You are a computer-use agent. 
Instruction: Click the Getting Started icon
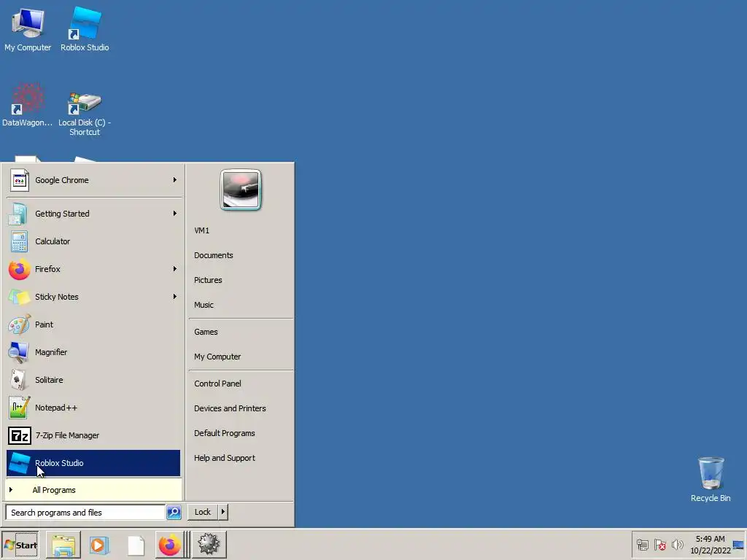[18, 214]
